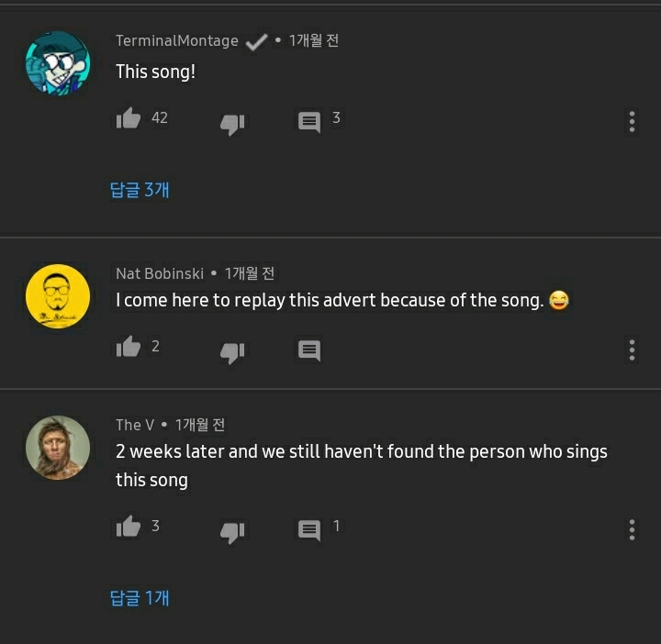Open Nat Bobinski's channel via username

[160, 273]
